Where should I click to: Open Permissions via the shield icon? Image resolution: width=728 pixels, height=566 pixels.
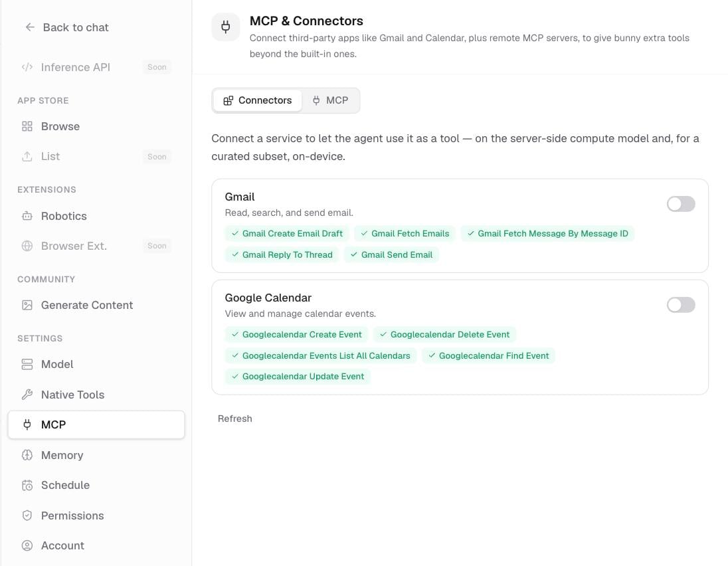point(27,516)
